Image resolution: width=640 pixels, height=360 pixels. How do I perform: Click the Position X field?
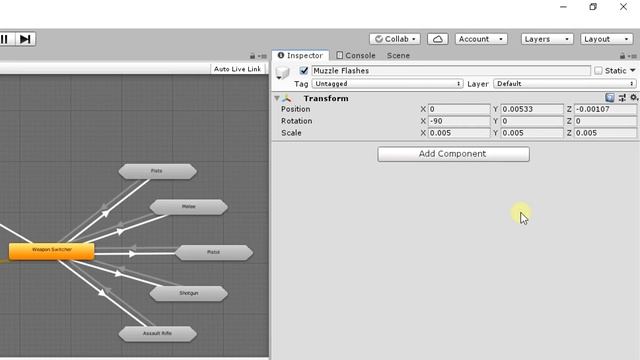[x=459, y=109]
